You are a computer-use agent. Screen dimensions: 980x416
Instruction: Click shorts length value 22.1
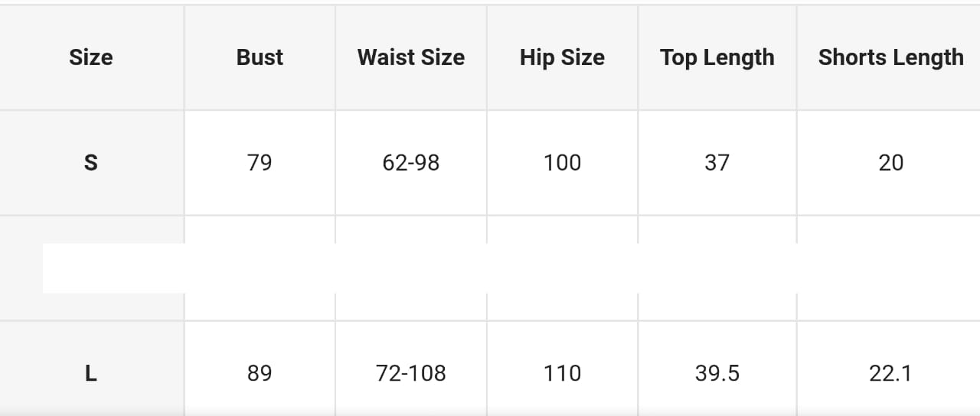coord(890,373)
